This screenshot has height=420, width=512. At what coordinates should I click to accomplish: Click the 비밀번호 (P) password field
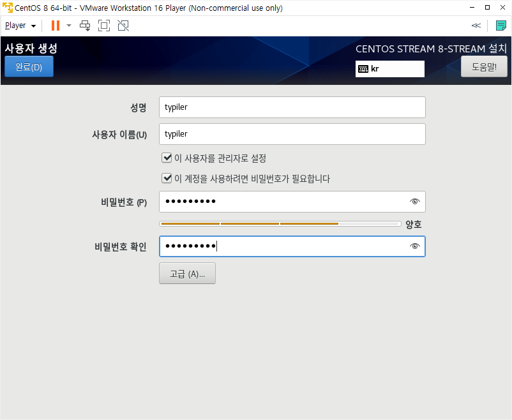click(292, 202)
